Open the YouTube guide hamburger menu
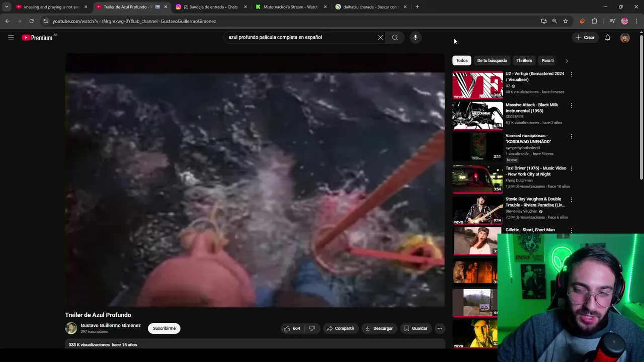Image resolution: width=644 pixels, height=362 pixels. pos(11,37)
